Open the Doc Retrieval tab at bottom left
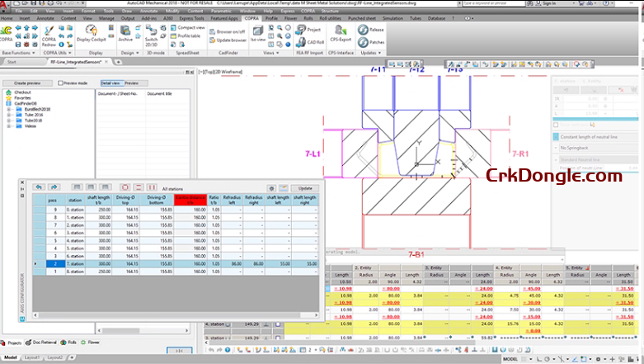 pos(41,343)
